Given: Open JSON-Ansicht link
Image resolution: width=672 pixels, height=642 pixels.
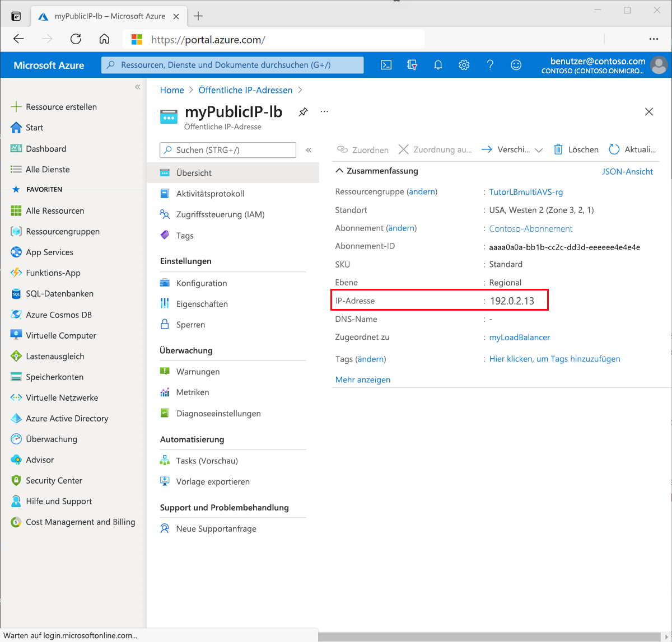Looking at the screenshot, I should pyautogui.click(x=627, y=171).
